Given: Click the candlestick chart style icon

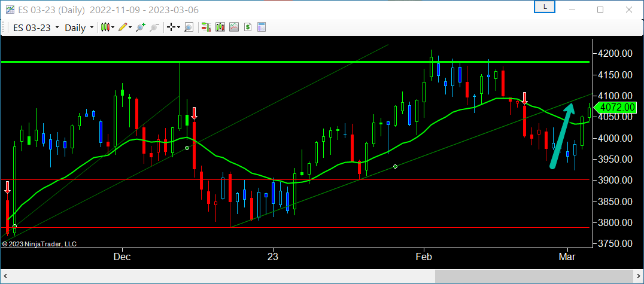Looking at the screenshot, I should coord(105,28).
